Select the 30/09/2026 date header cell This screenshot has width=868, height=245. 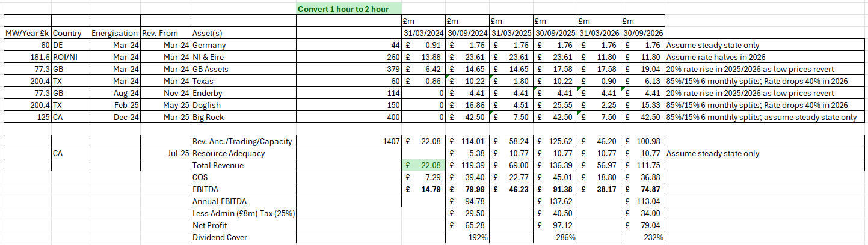pyautogui.click(x=643, y=33)
